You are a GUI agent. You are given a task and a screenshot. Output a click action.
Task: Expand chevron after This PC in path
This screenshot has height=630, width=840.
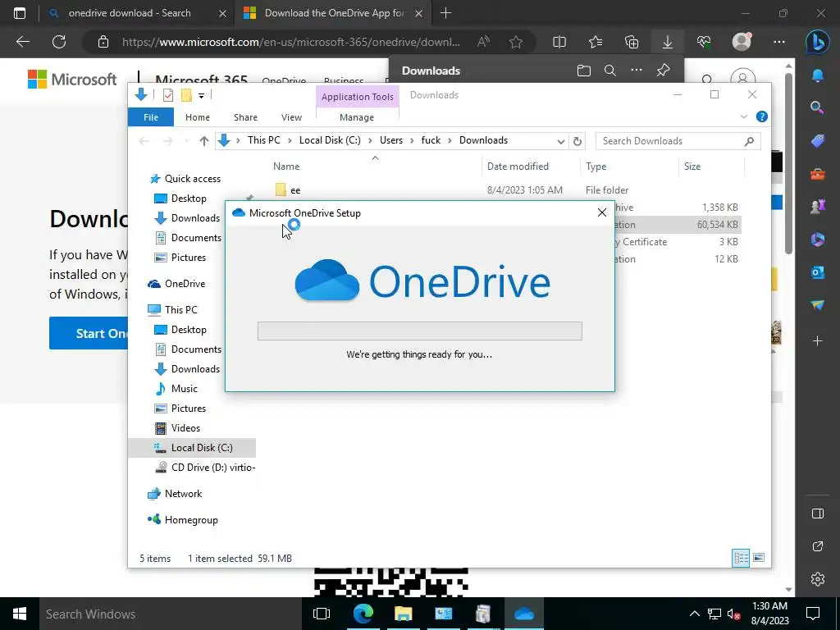290,141
